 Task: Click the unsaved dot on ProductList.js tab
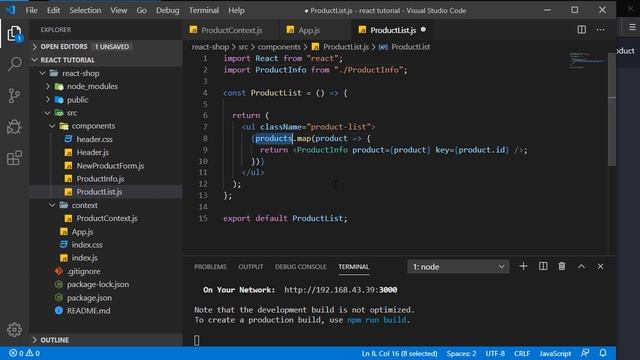pos(423,29)
